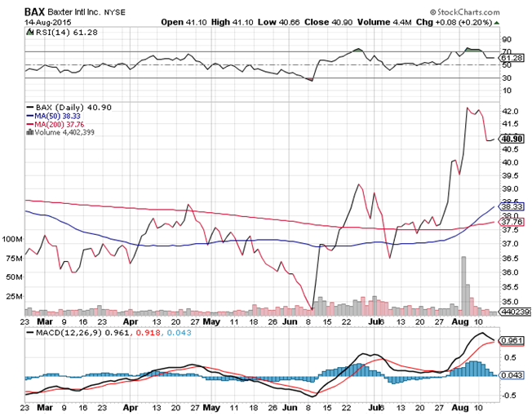Click the green up-triangle after Chg percentage

[497, 23]
